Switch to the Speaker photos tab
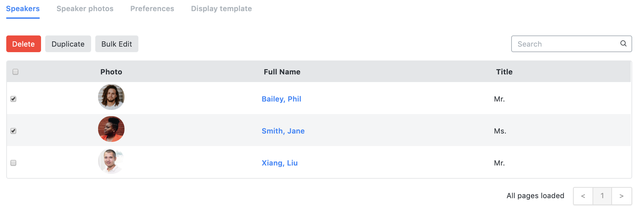The width and height of the screenshot is (644, 210). [x=85, y=9]
